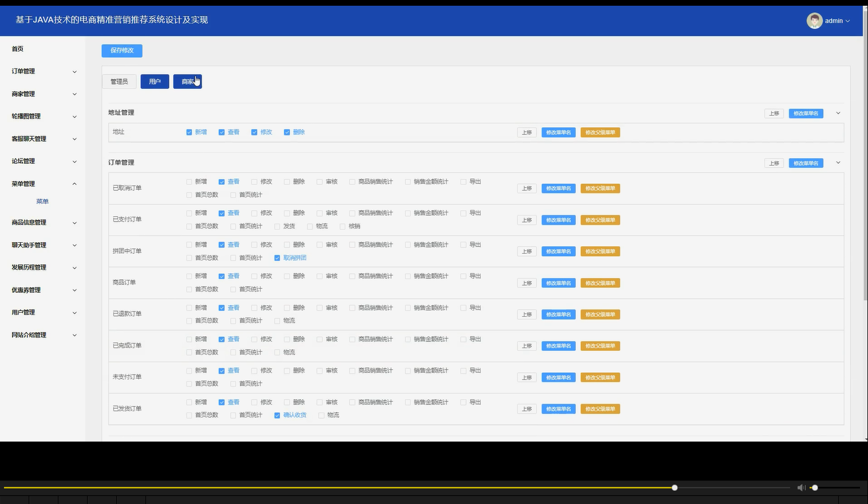Check 商品销售统计 in the 已发货订单 row
The image size is (868, 504).
[x=352, y=402]
